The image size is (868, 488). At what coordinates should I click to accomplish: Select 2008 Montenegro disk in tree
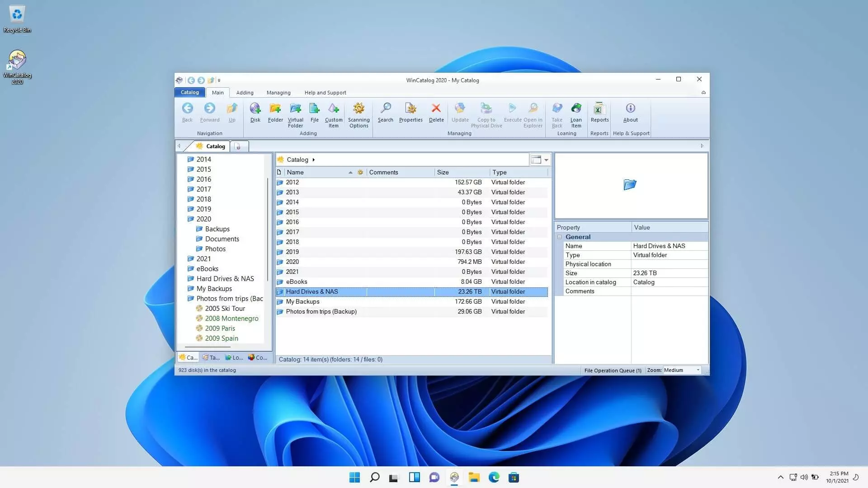pos(231,318)
